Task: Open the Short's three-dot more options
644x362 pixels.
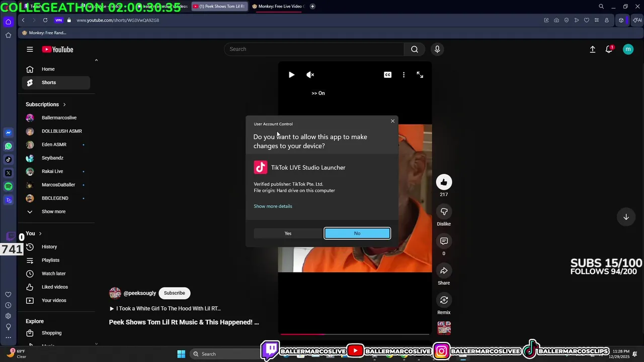Action: 404,75
